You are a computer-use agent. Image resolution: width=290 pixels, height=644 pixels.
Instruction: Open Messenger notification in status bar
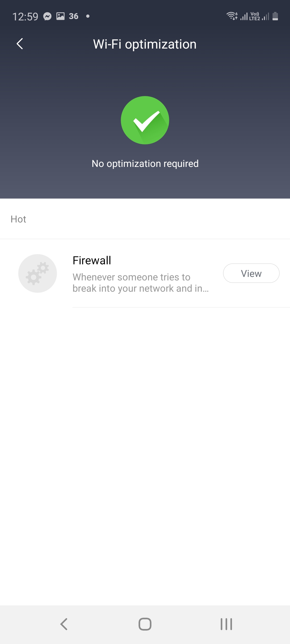click(48, 16)
